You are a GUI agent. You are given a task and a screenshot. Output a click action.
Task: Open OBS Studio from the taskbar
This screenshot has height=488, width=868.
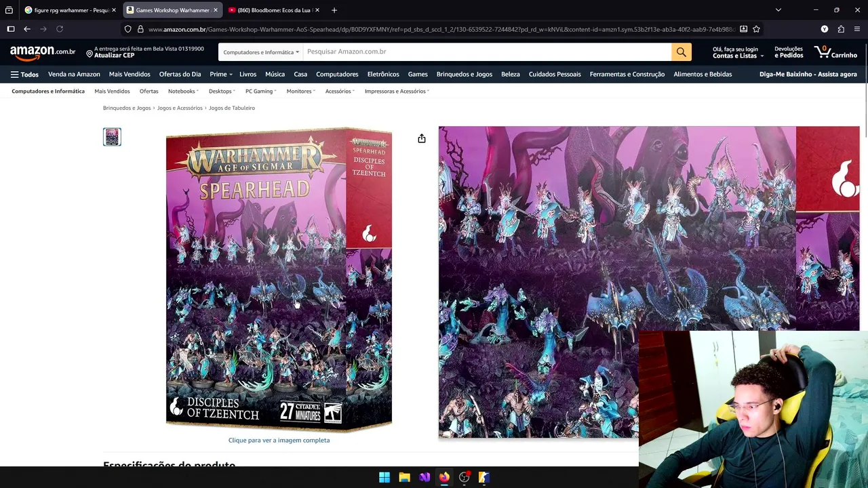pos(464,477)
